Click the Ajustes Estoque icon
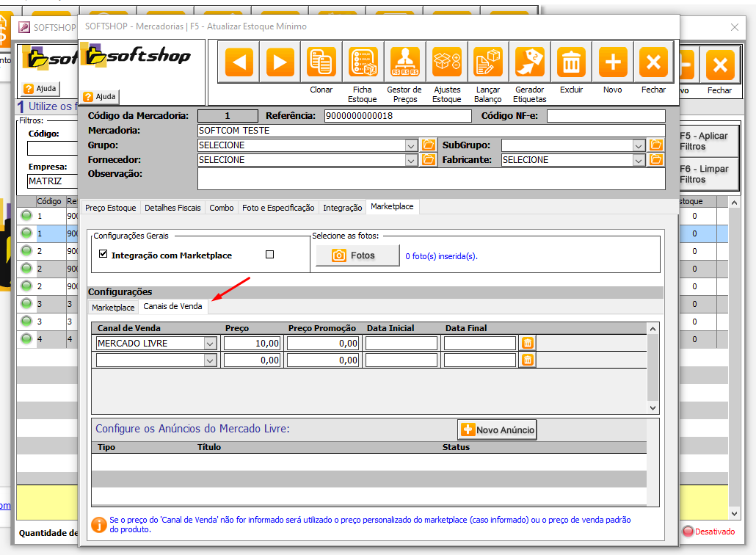 pos(446,63)
